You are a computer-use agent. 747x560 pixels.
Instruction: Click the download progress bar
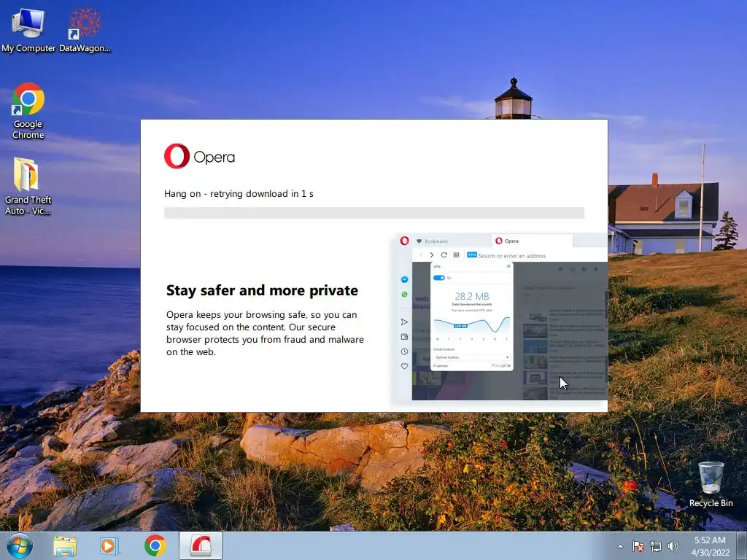(x=374, y=213)
